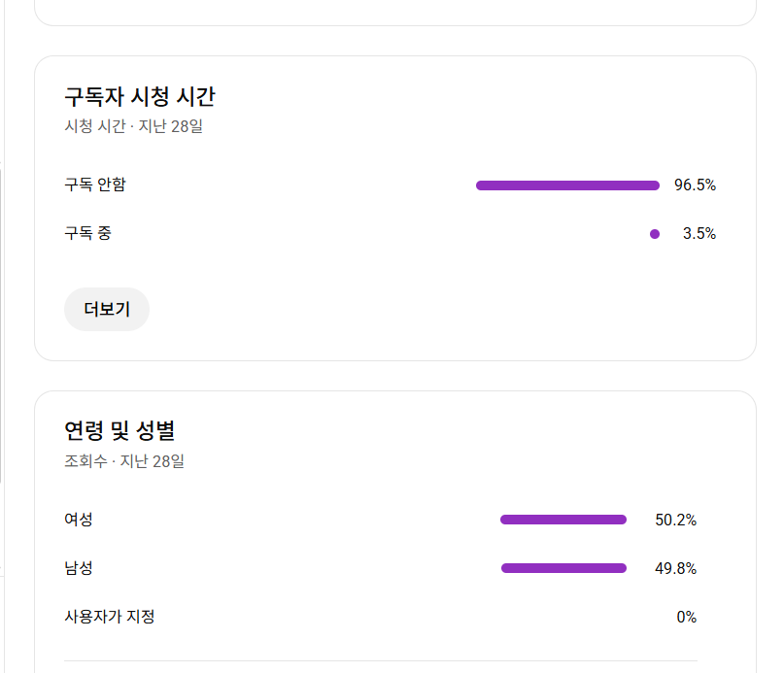The width and height of the screenshot is (784, 673).
Task: Click the purple 구독 안함 bar
Action: (567, 185)
